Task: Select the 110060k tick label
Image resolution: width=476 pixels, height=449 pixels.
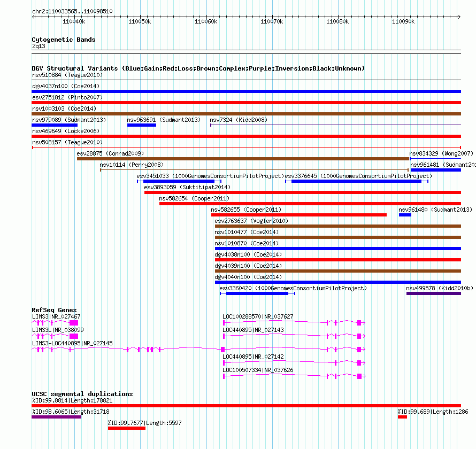Action: point(206,21)
